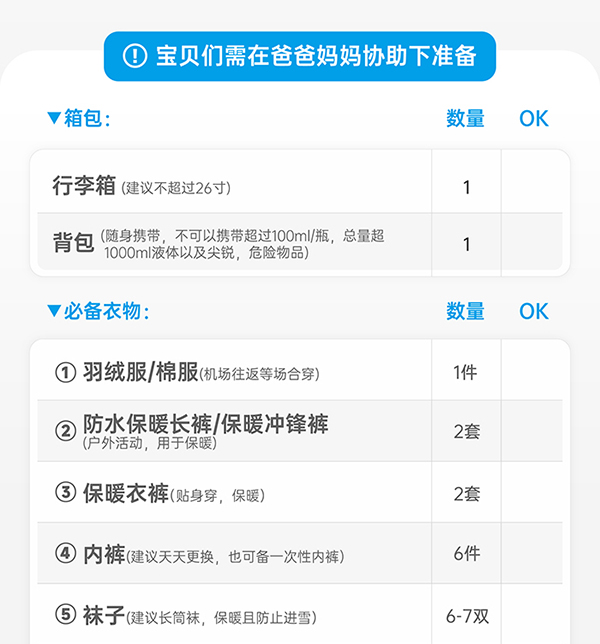Click the exclamation mark icon in the blue banner
The height and width of the screenshot is (644, 600).
tap(135, 56)
